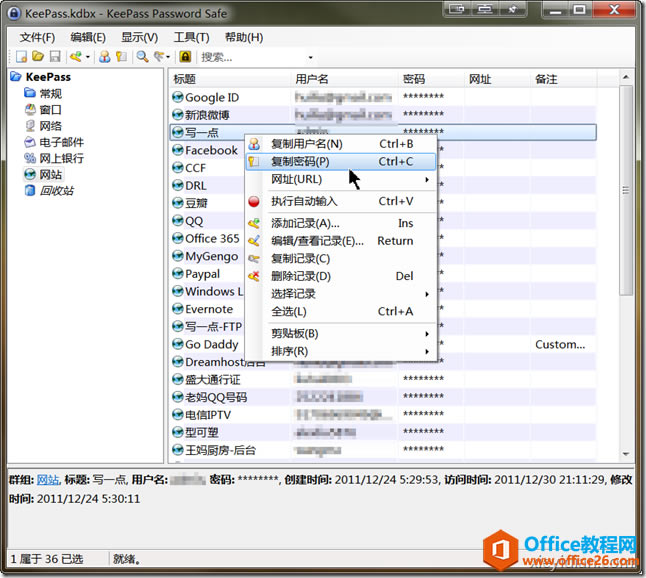Open the 工具(T) menu

pos(191,37)
